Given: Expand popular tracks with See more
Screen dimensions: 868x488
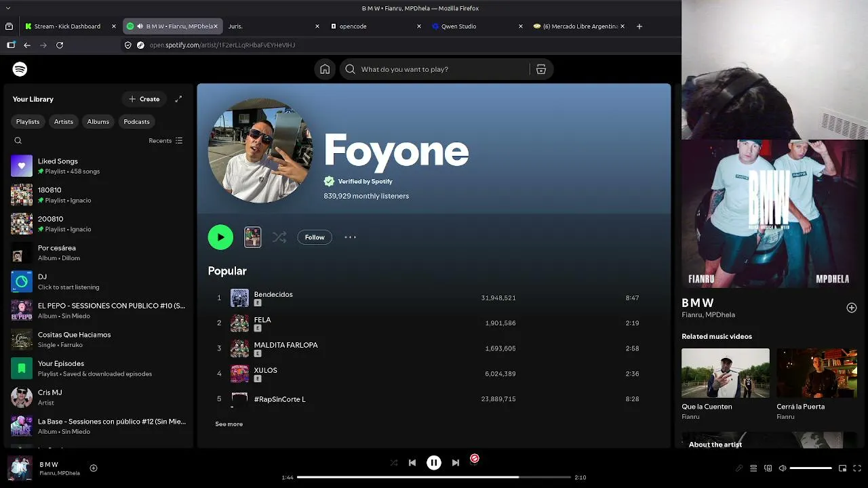Looking at the screenshot, I should coord(229,424).
